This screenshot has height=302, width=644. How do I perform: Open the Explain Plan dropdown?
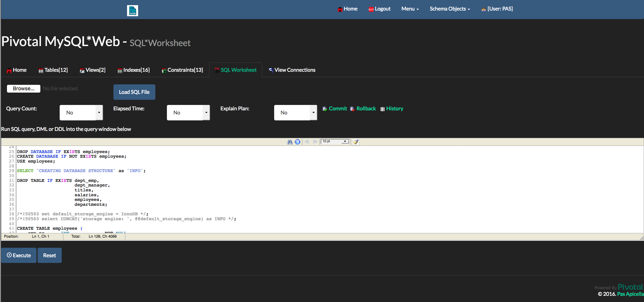(296, 113)
